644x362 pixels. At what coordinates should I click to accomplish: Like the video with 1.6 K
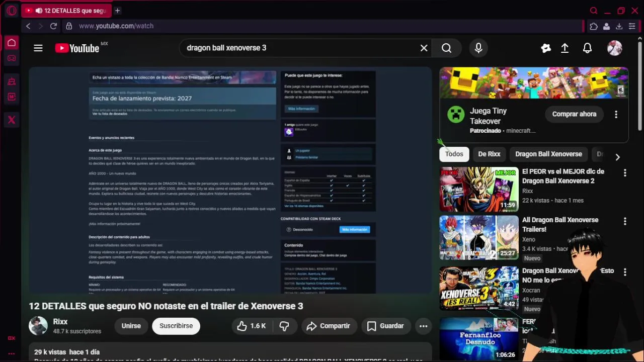pyautogui.click(x=252, y=326)
